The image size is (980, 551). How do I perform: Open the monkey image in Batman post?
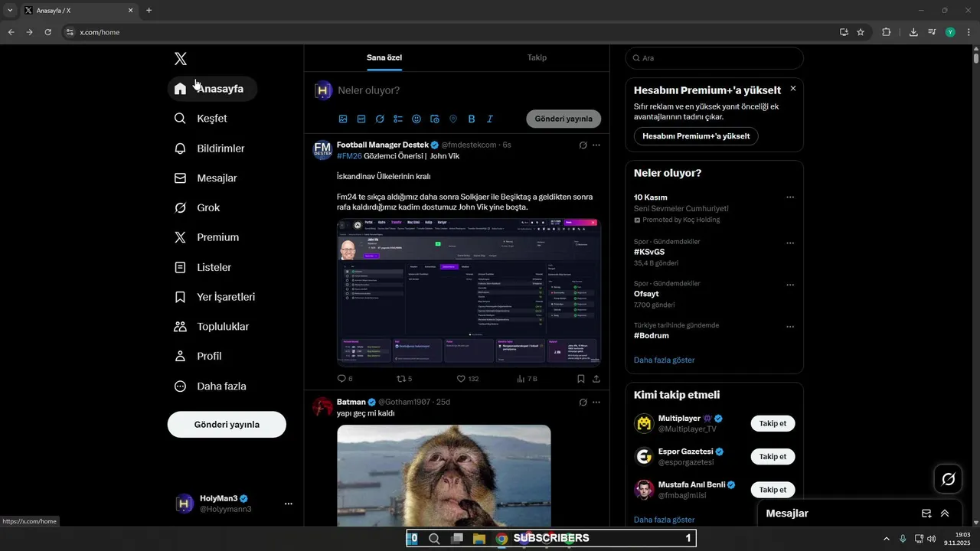coord(444,475)
